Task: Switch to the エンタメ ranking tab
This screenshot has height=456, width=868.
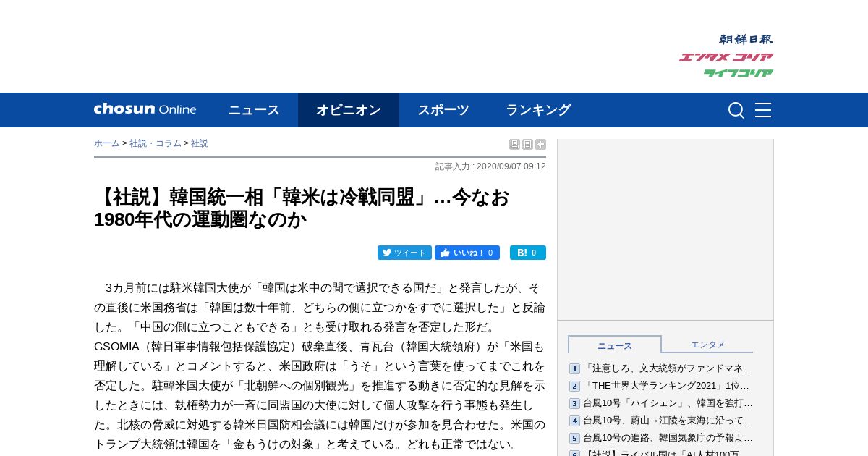Action: click(x=707, y=345)
